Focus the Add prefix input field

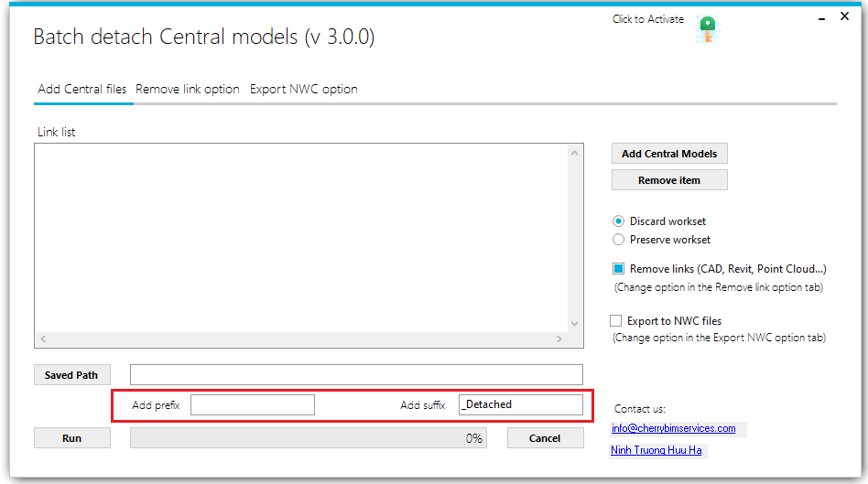[x=253, y=404]
